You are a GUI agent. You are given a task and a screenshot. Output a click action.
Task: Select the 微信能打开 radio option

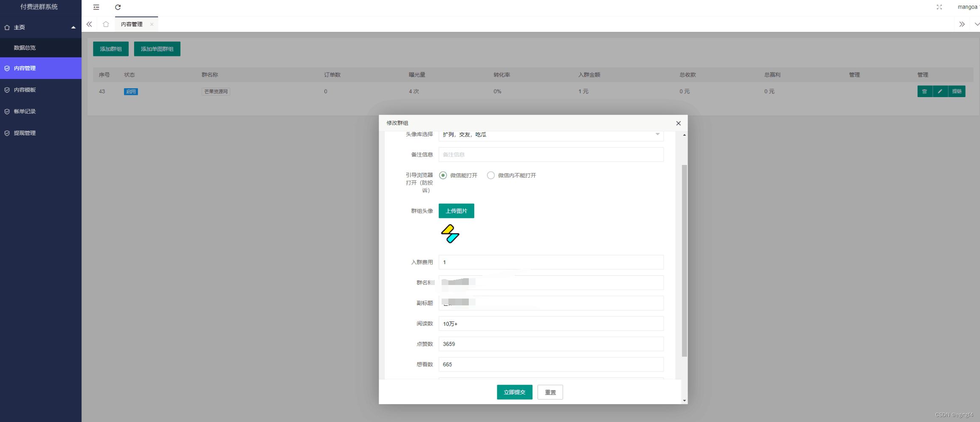click(443, 176)
